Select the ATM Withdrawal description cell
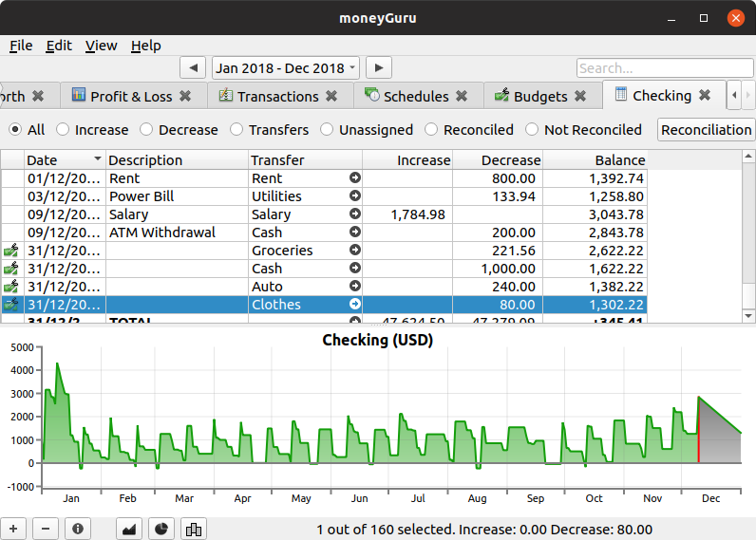Viewport: 756px width, 540px height. pyautogui.click(x=177, y=233)
